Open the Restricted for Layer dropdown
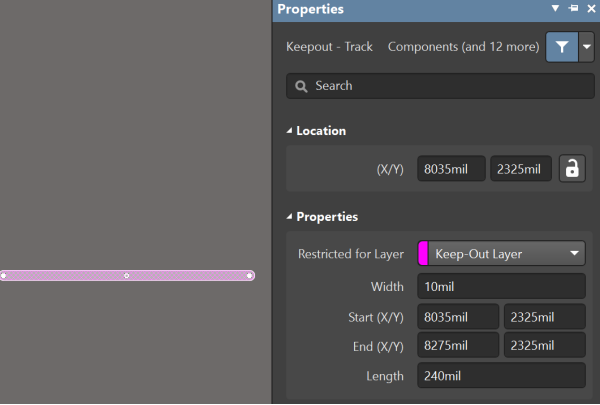600x405 pixels. click(574, 254)
